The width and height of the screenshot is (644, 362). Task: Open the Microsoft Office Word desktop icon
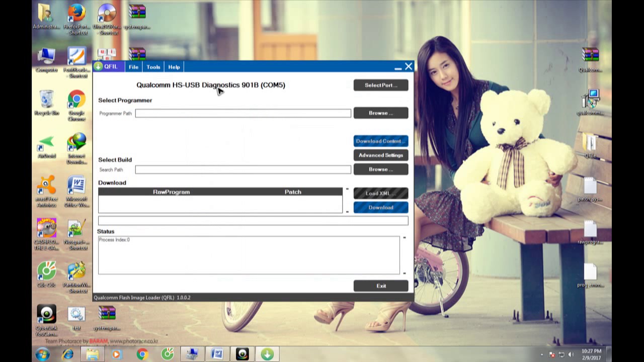77,192
